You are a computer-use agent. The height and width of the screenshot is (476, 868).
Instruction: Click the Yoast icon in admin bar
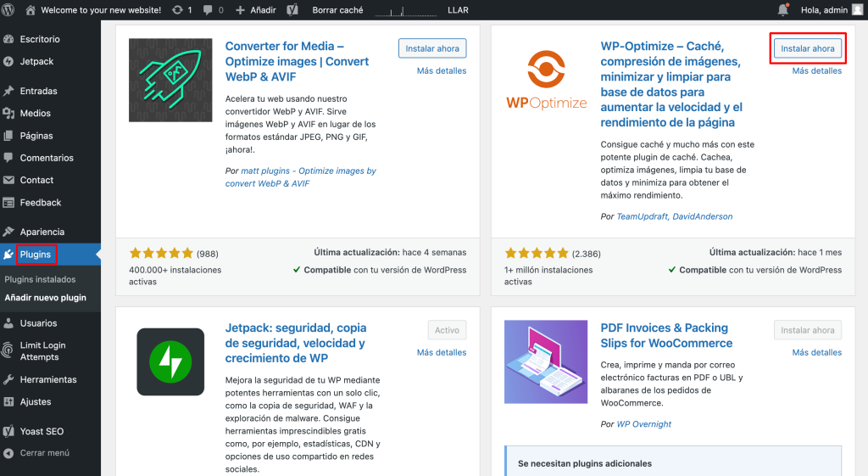point(292,10)
